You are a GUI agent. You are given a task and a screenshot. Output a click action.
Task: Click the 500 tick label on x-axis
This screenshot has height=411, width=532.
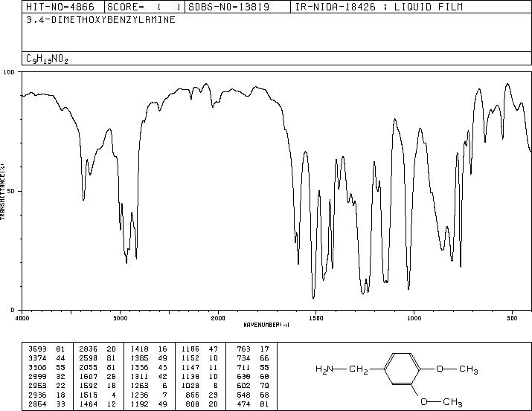(x=512, y=318)
